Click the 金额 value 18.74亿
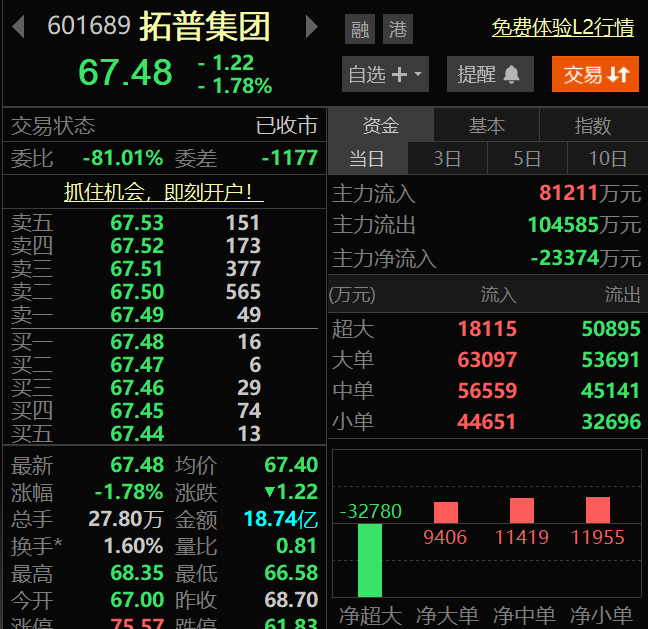The image size is (648, 629). (281, 519)
